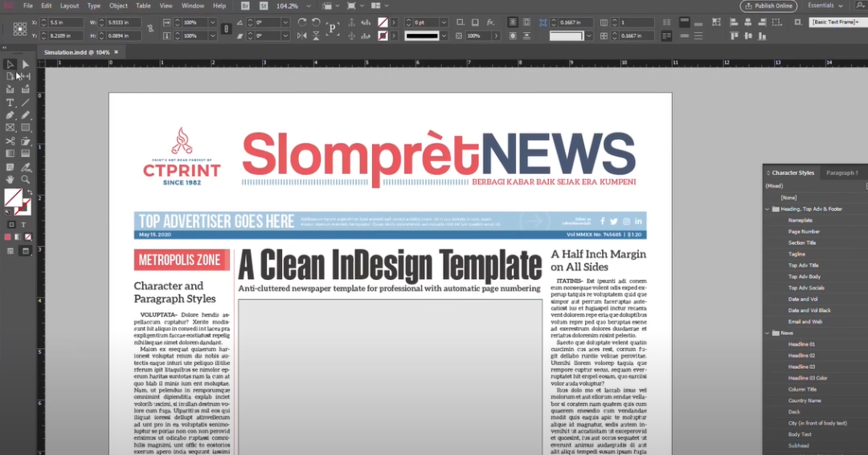Toggle constrain proportions for width and height

150,29
